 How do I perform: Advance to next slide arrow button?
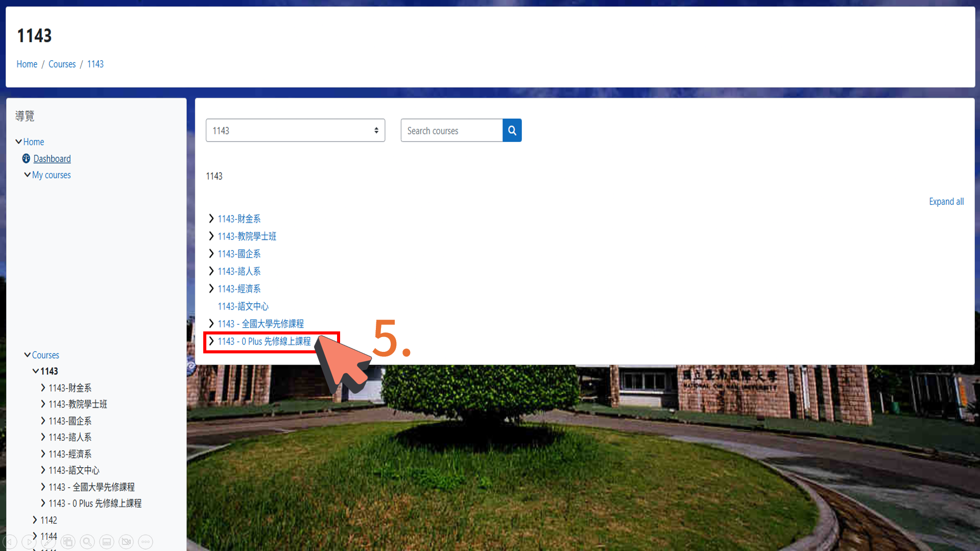coord(29,541)
